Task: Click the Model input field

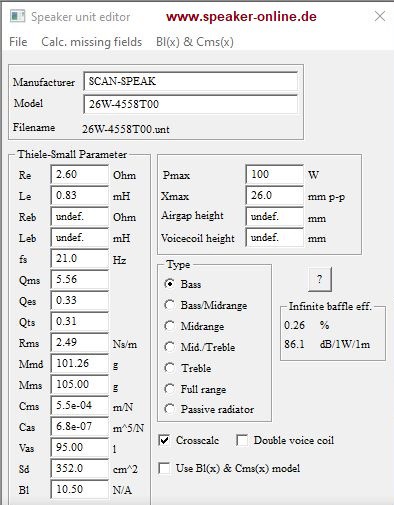Action: point(190,104)
